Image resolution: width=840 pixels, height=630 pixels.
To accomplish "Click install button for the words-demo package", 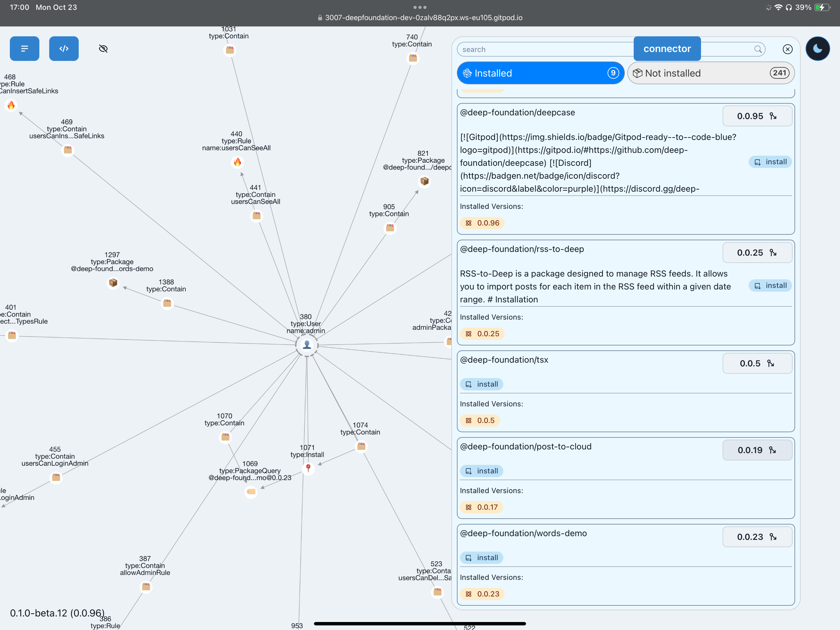I will [481, 557].
